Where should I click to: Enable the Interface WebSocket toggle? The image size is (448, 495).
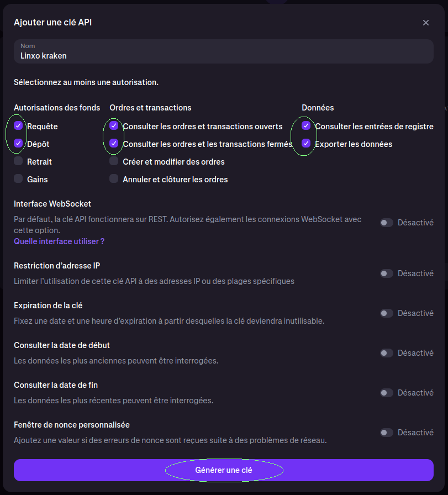[387, 223]
